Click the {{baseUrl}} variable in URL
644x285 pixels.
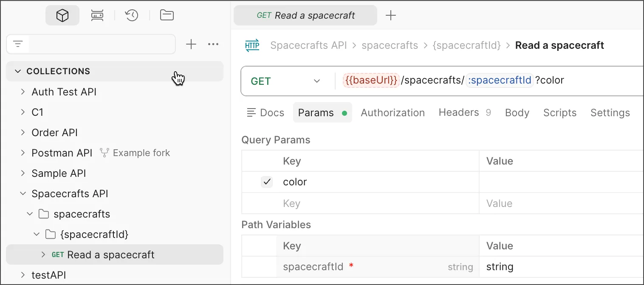(x=371, y=81)
